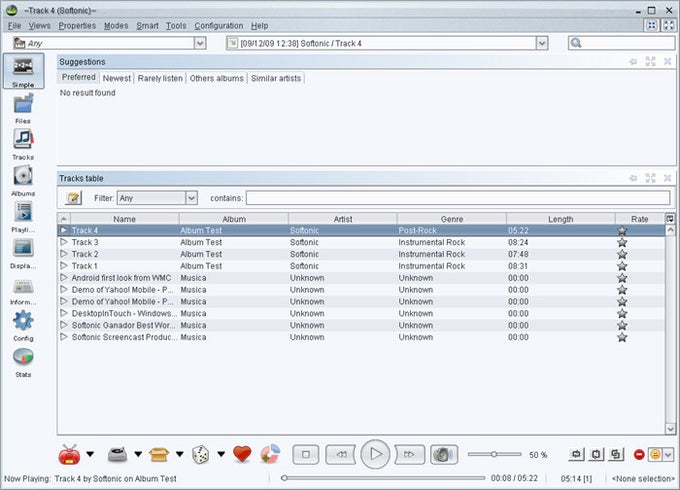Open the dropdown arrow beside cardboard box
Image resolution: width=680 pixels, height=490 pixels.
coord(180,454)
